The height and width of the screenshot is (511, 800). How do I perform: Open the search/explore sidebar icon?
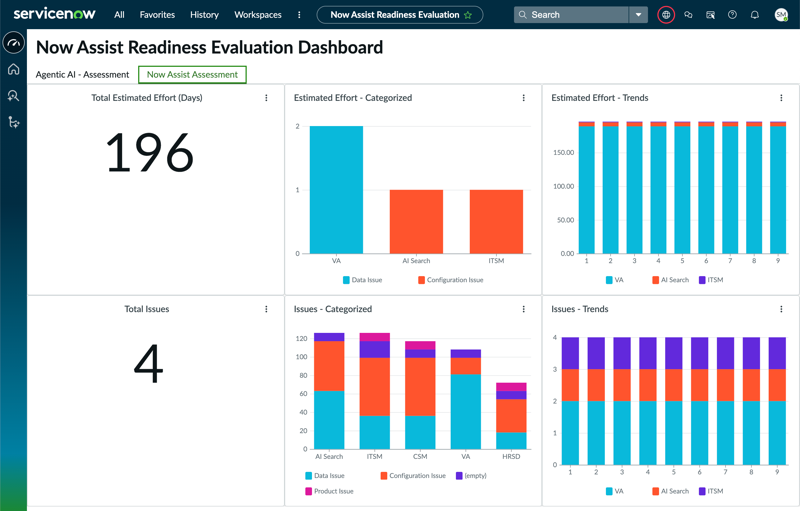click(14, 95)
